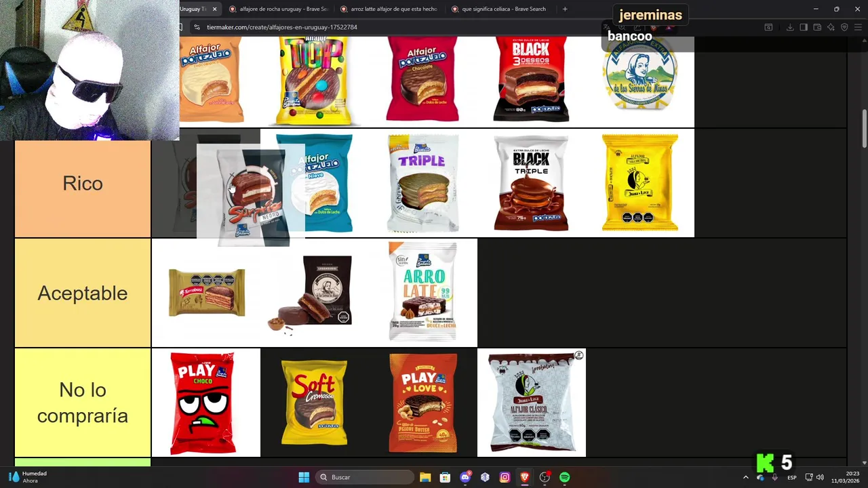The image size is (868, 488).
Task: Show hidden system tray icons
Action: 745,477
